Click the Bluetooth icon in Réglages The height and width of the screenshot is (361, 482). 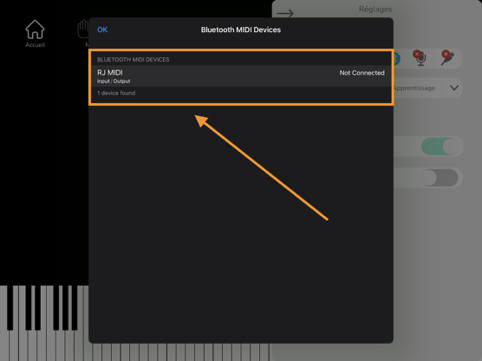(396, 59)
